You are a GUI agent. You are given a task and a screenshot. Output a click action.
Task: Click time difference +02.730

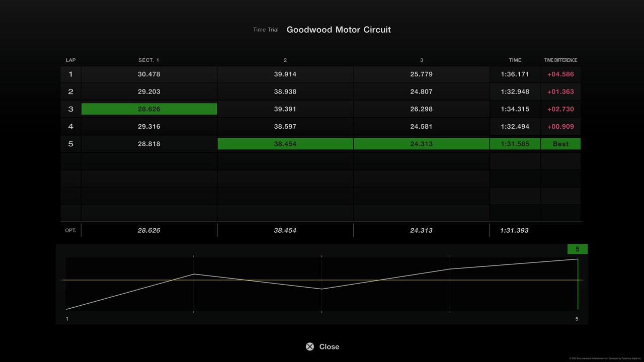tap(560, 109)
